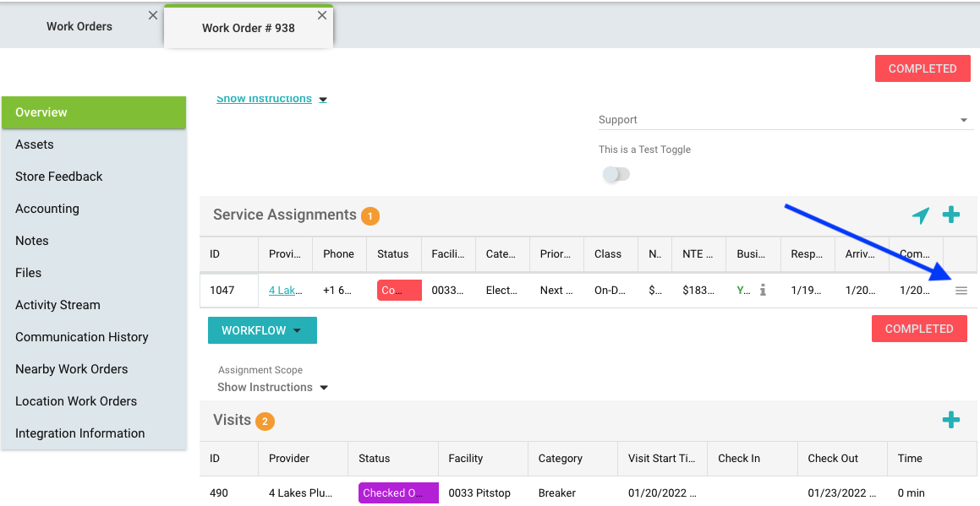Select the visit row with ID 490
Viewport: 980px width, 506px height.
(x=219, y=492)
